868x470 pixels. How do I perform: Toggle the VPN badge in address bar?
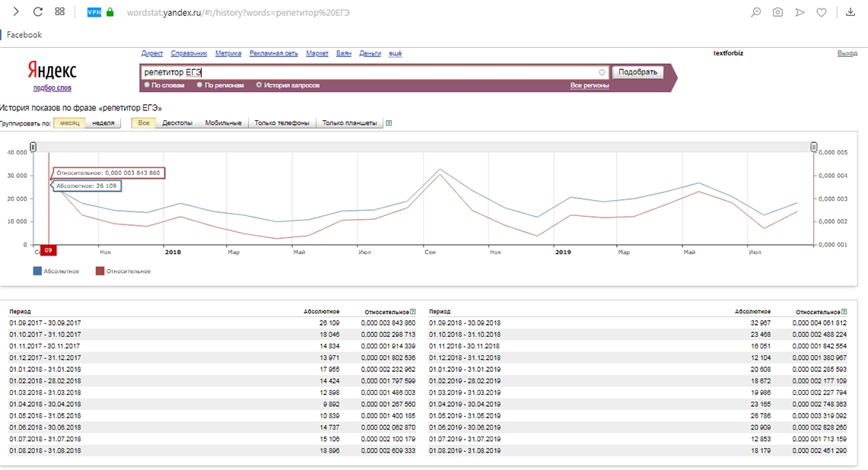94,12
